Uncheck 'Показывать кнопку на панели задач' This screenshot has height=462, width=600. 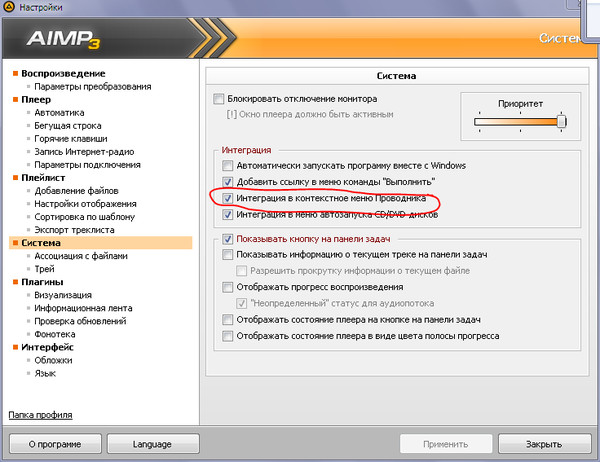[x=228, y=239]
